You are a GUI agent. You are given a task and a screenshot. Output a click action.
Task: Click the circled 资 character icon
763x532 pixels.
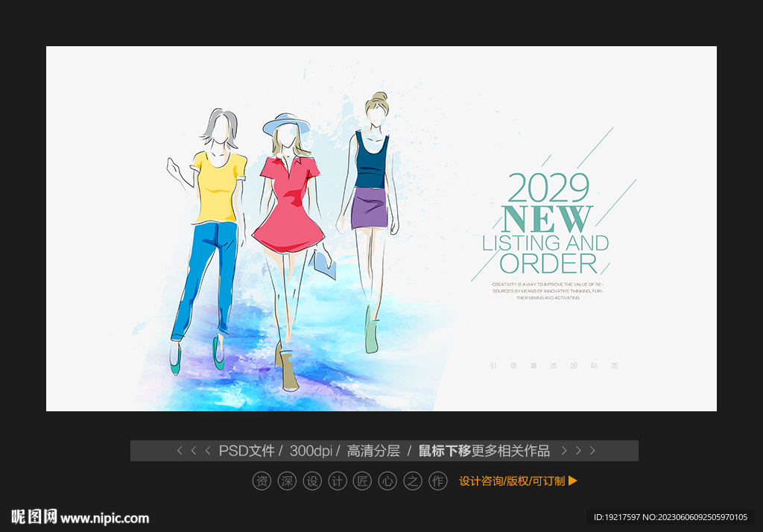coord(262,481)
